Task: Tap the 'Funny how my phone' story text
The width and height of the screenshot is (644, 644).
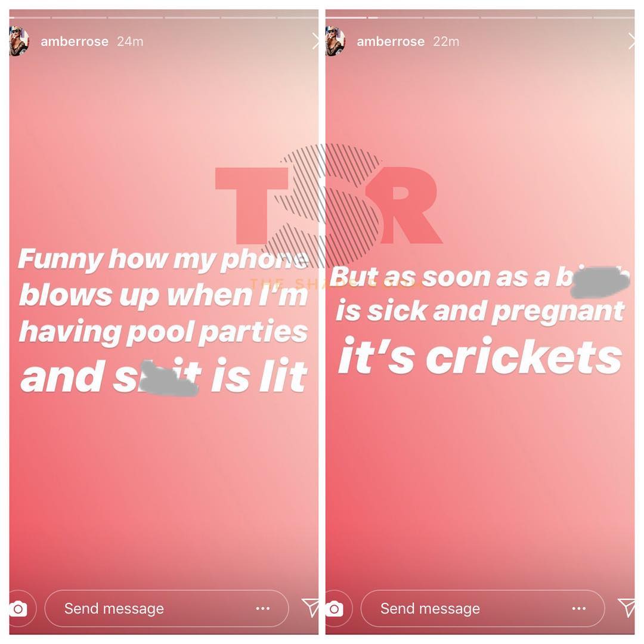Action: tap(163, 259)
